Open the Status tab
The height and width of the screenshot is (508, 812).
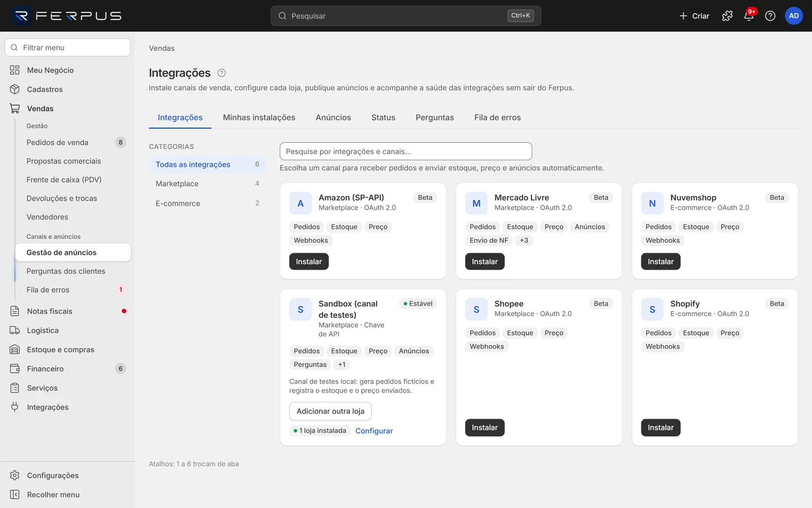383,117
